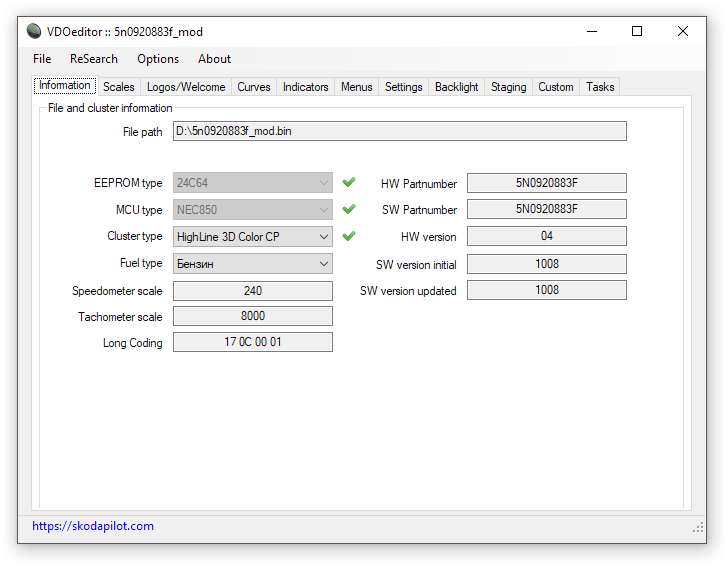Close the VDOeditor window
This screenshot has height=566, width=728.
click(682, 32)
